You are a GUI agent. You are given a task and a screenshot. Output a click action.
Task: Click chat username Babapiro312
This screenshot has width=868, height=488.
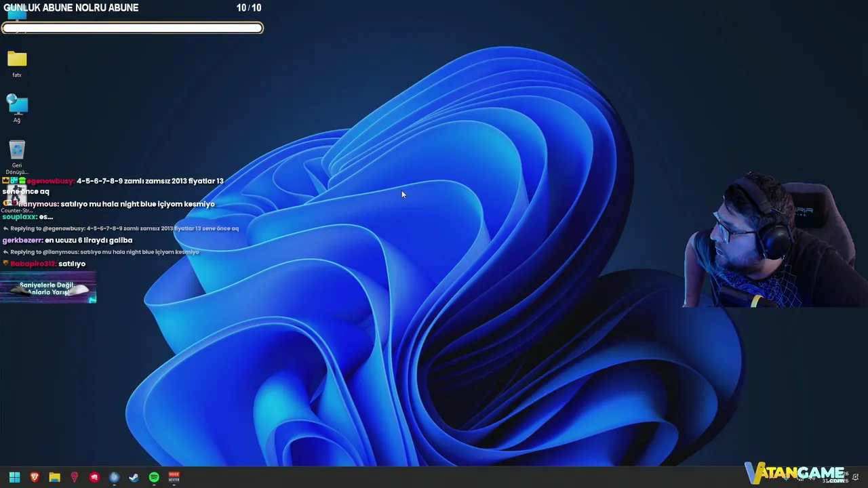[33, 264]
